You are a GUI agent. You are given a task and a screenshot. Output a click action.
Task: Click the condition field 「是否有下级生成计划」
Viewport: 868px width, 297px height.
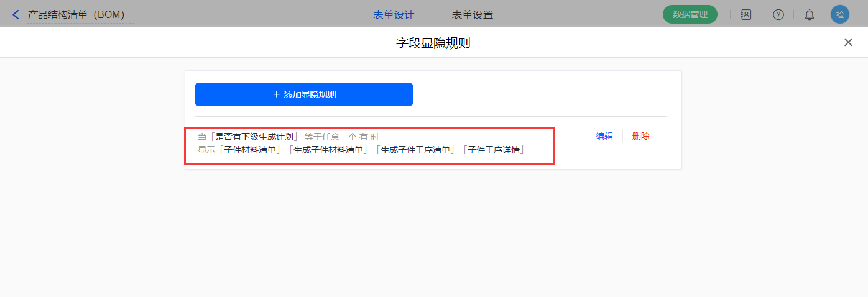tap(254, 137)
